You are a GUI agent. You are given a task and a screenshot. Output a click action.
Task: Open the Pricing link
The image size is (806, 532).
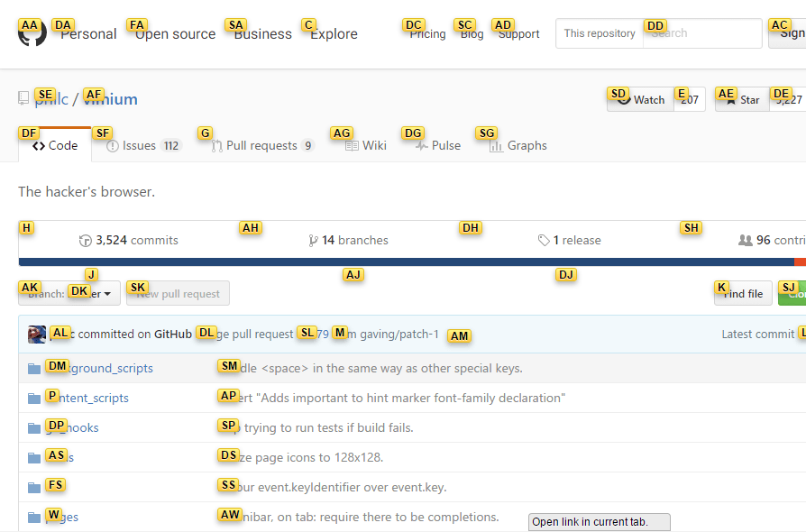tap(427, 34)
